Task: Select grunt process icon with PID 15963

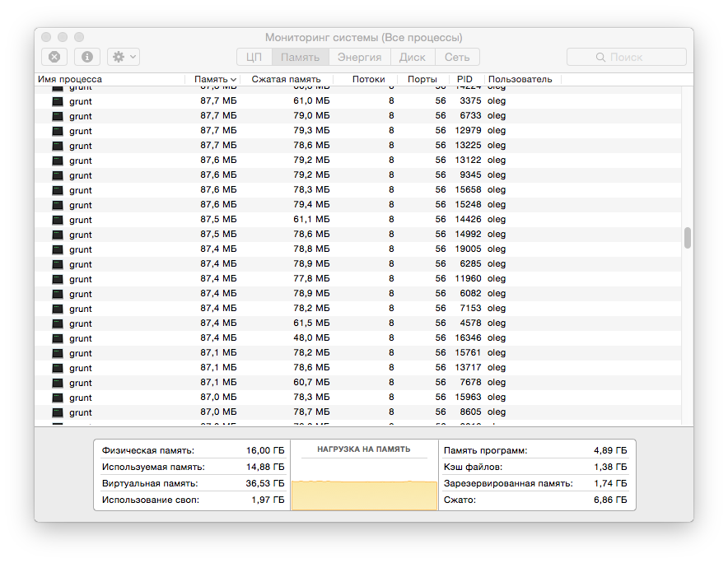Action: click(x=58, y=398)
